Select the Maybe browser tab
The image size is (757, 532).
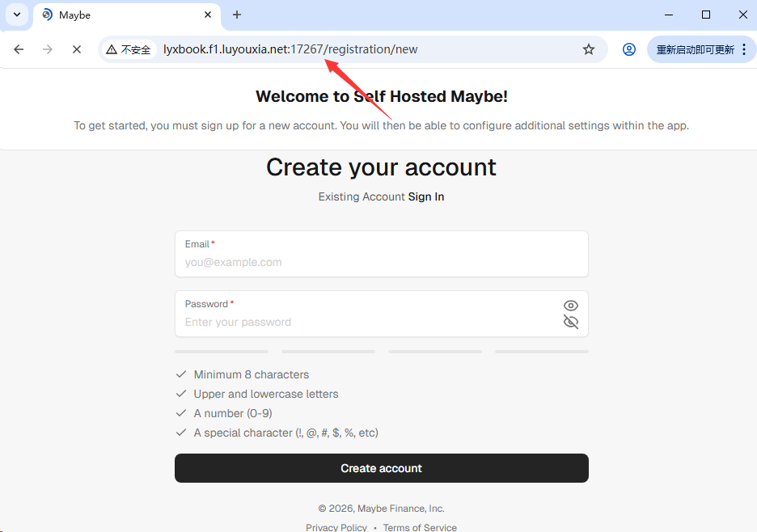tap(121, 15)
